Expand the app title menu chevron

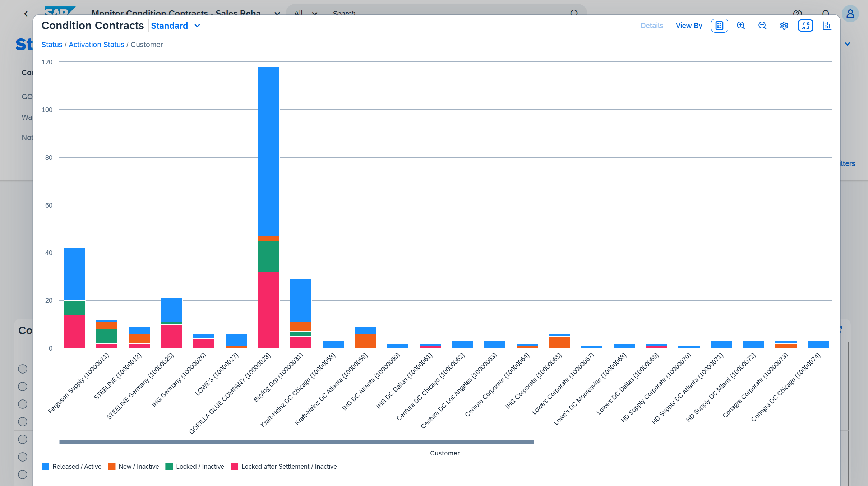click(277, 14)
